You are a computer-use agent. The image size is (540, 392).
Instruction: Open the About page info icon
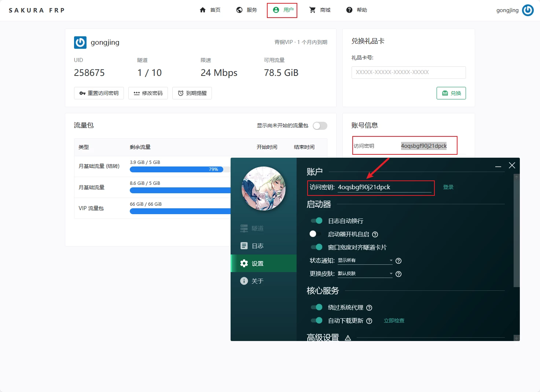tap(244, 281)
